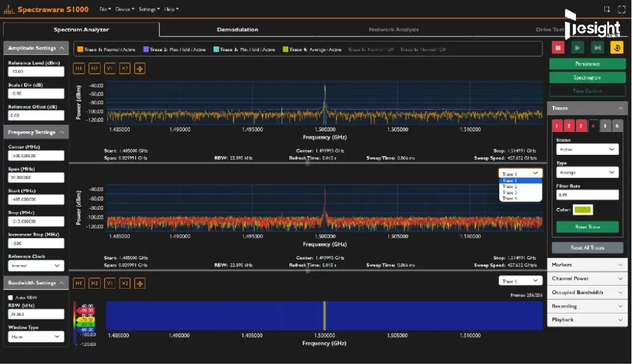Enter fullscreen with the expand icon
Viewport: 632px width, 364px height.
622,9
